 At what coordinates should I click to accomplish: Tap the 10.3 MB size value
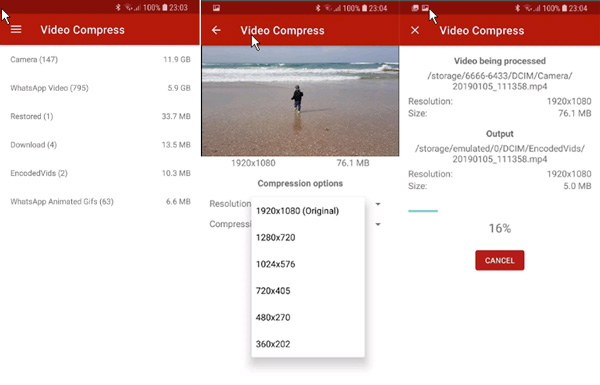point(176,173)
